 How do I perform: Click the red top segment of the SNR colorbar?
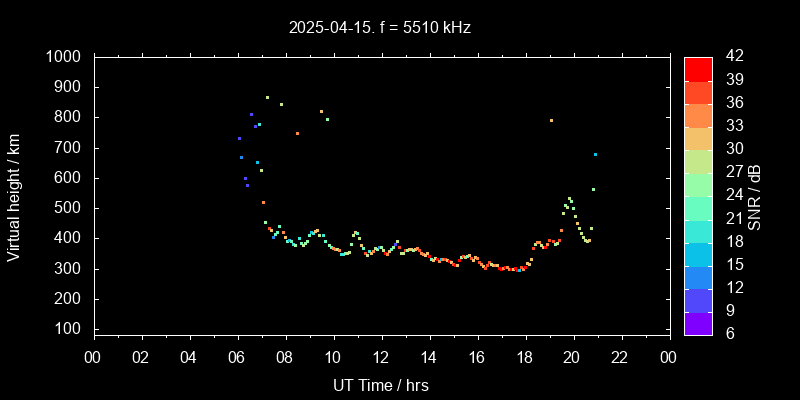click(698, 68)
